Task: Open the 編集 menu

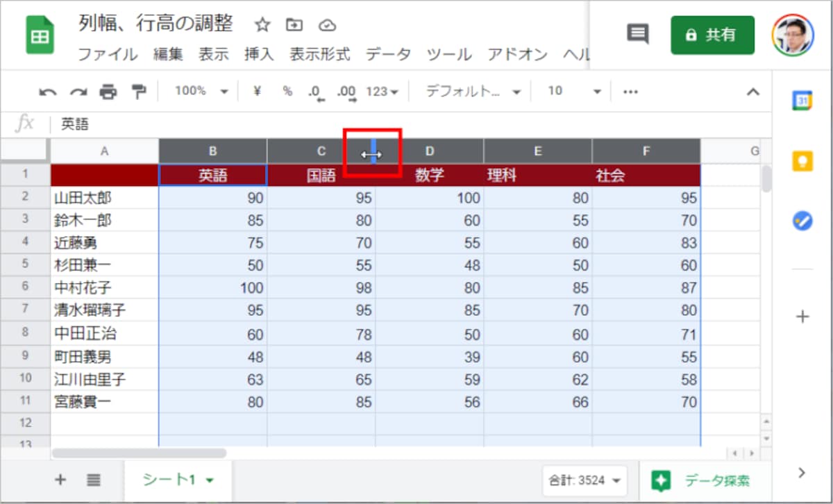Action: coord(168,55)
